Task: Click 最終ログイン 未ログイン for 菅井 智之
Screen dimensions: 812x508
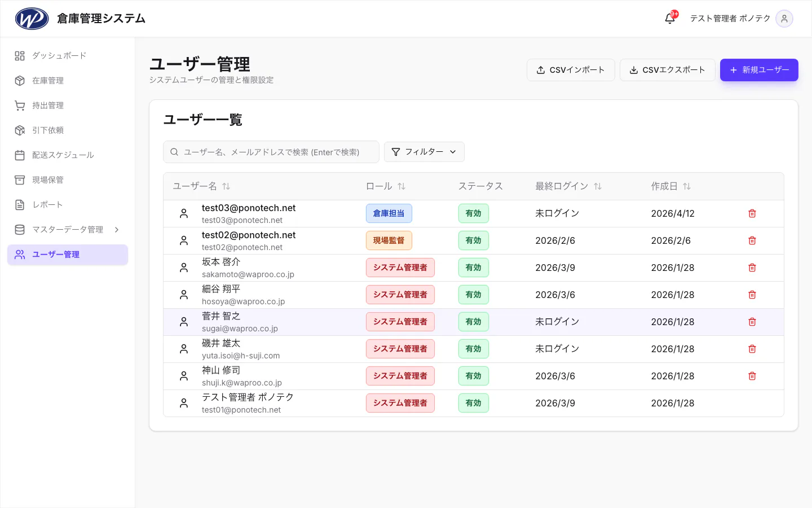Action: click(557, 322)
